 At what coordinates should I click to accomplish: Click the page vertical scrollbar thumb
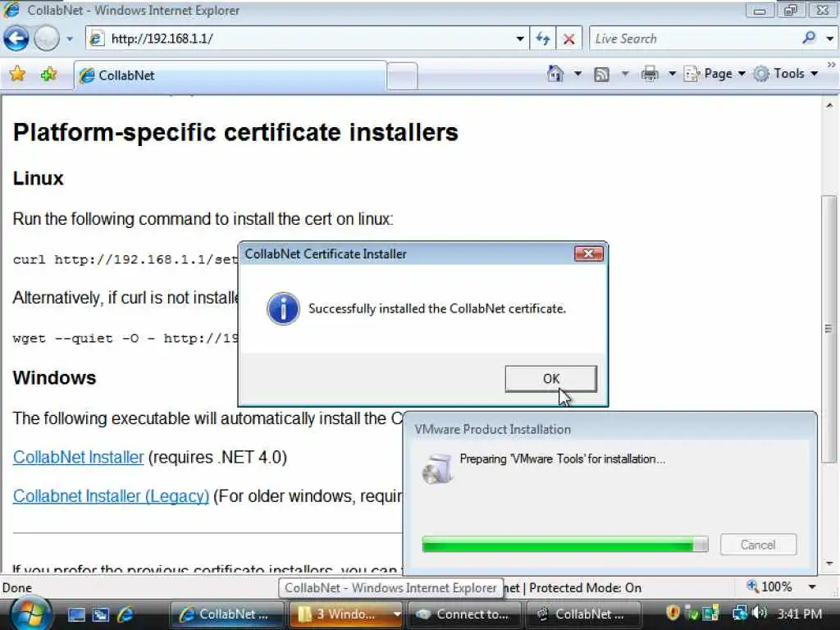pos(829,328)
